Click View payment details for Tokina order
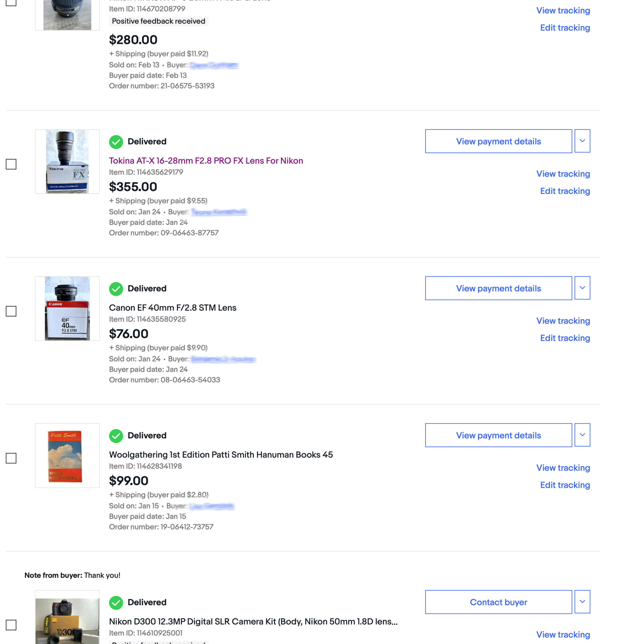This screenshot has width=644, height=644. coord(499,141)
